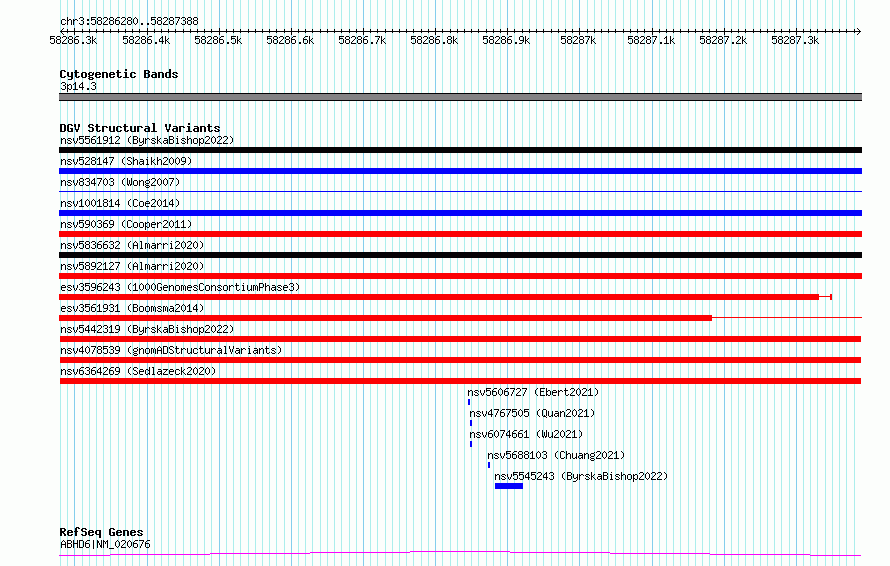Screen dimensions: 890x566
Task: Click the 58286.9k ruler tick label
Action: click(x=506, y=40)
